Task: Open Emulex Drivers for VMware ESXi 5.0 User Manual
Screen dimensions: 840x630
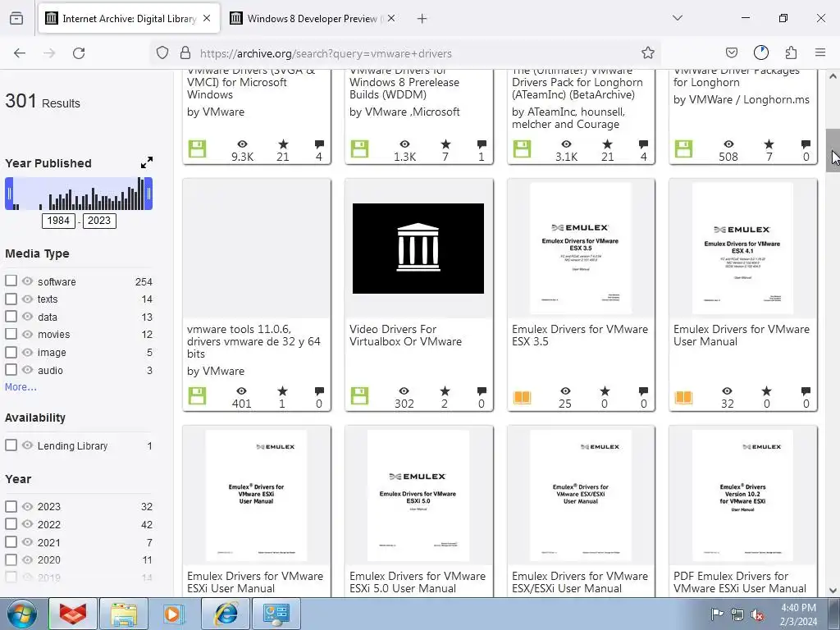Action: [x=418, y=582]
